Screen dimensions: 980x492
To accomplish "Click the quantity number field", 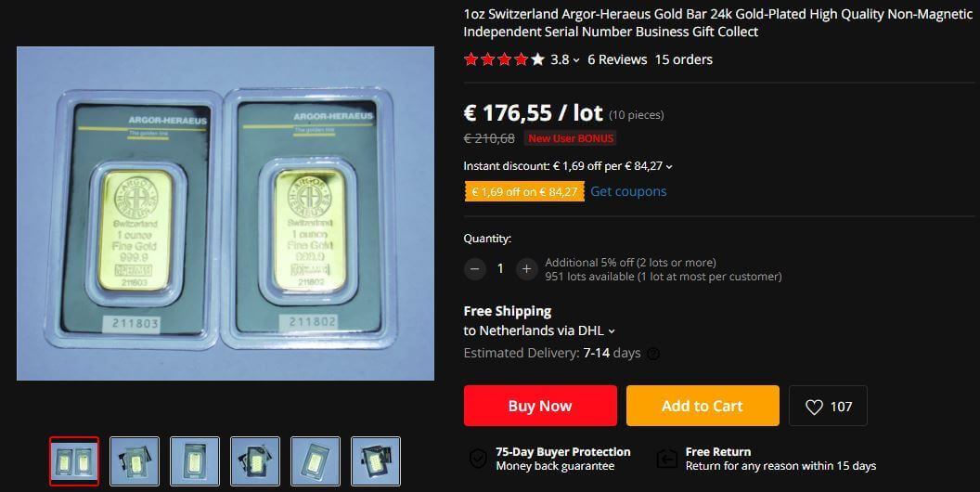I will pos(500,269).
